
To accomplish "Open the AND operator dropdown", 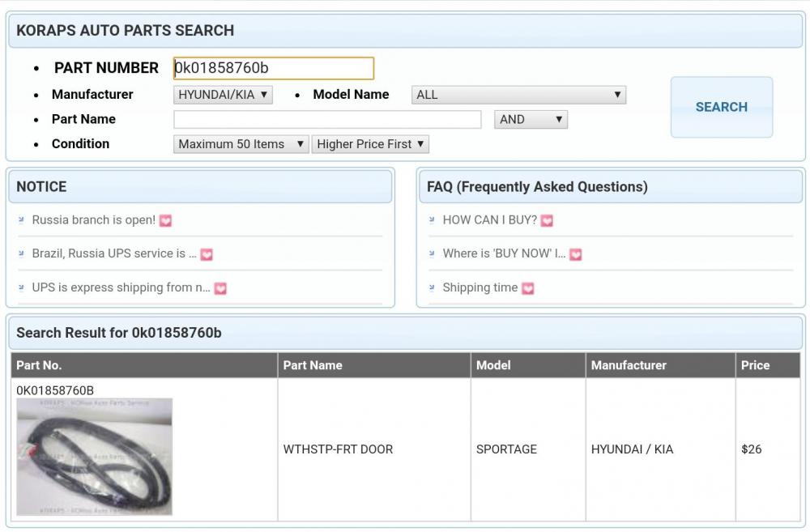I will [531, 119].
